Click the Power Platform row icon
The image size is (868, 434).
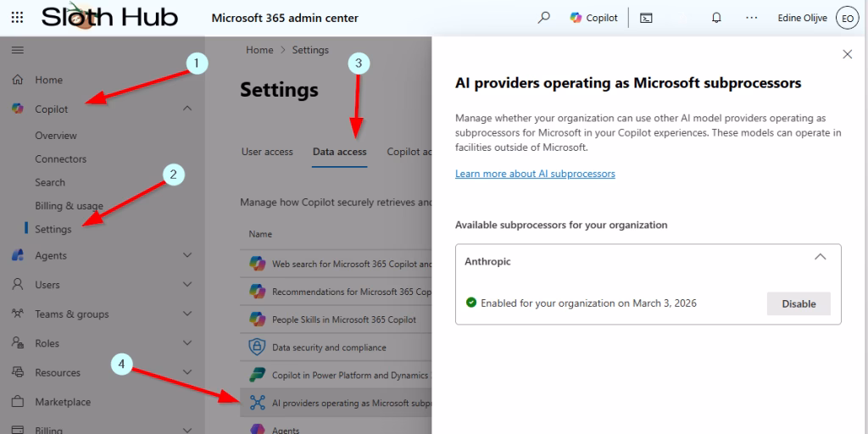point(258,375)
